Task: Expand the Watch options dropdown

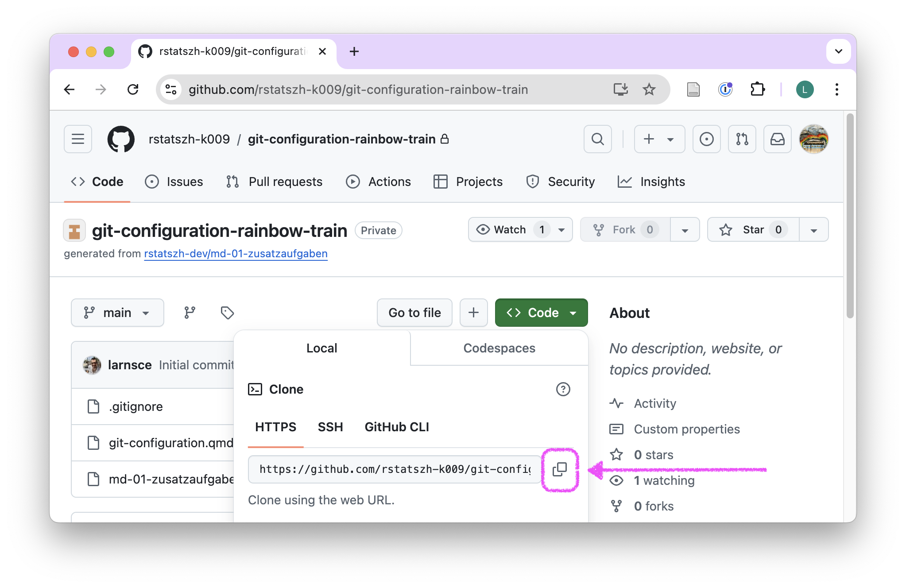Action: coord(561,230)
